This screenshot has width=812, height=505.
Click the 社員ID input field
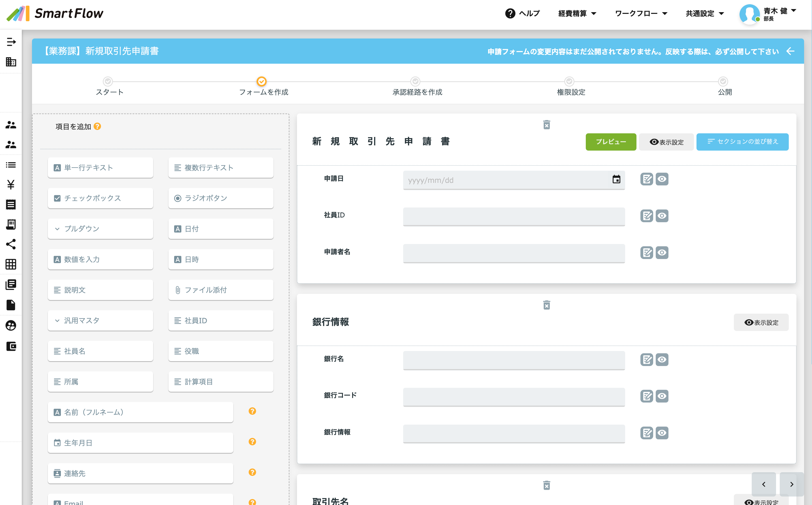[514, 216]
